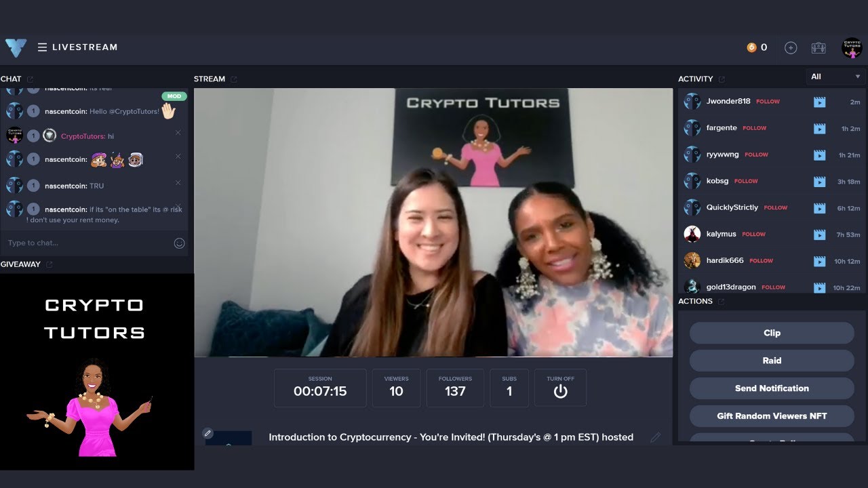Click the Clip action button
The image size is (868, 488).
772,333
